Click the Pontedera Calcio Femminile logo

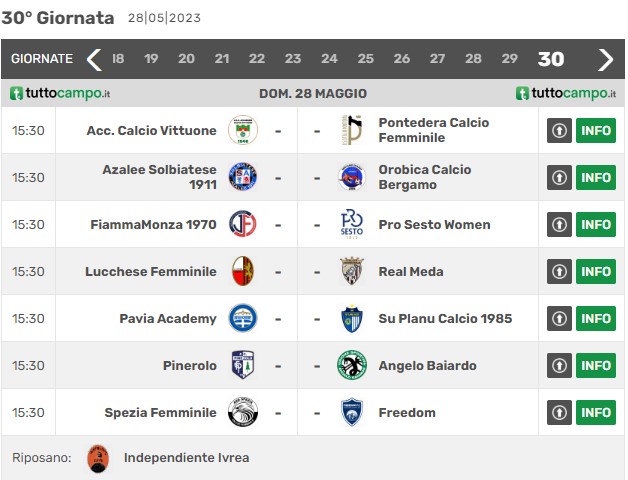[x=352, y=130]
